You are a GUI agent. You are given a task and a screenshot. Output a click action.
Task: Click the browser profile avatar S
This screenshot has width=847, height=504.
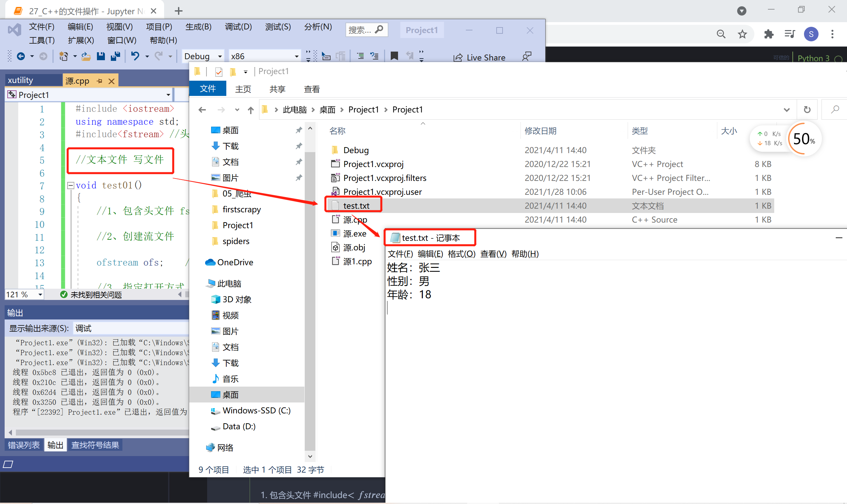pyautogui.click(x=811, y=34)
